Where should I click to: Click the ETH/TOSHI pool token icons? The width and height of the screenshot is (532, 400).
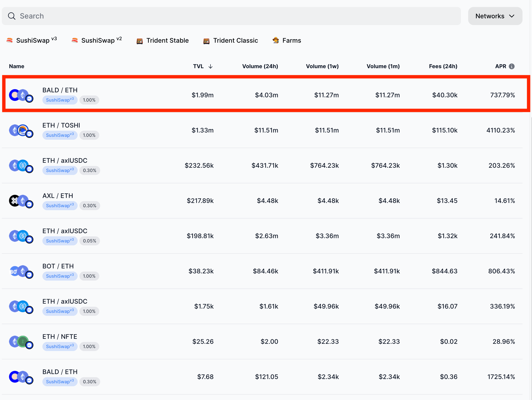[21, 131]
